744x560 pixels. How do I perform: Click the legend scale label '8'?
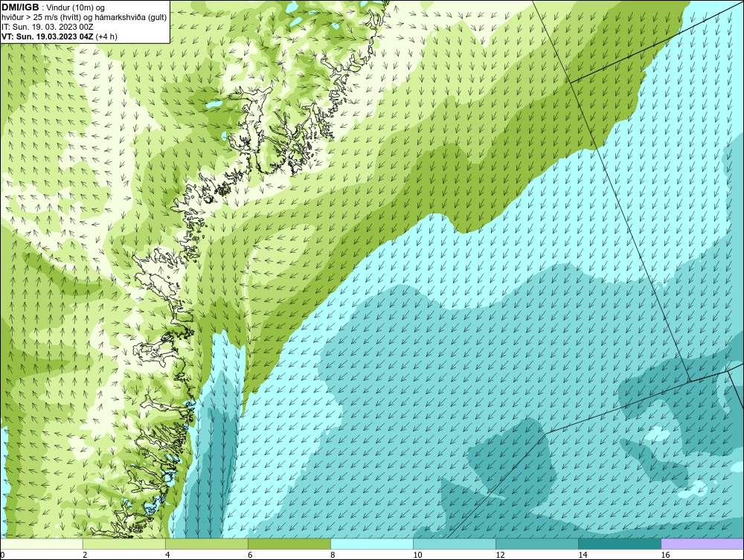(333, 555)
